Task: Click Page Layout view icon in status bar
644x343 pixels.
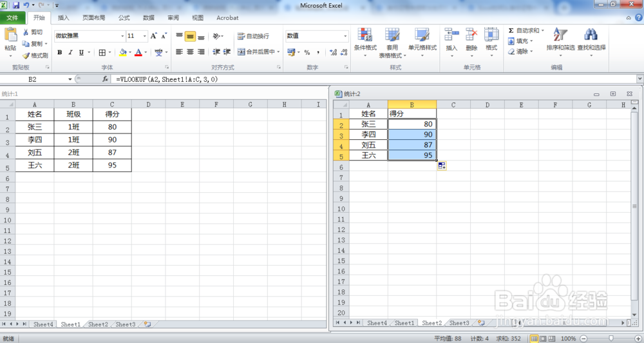Action: 543,338
